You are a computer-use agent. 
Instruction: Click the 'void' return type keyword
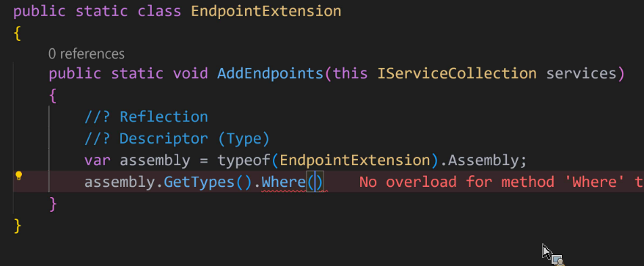point(191,74)
